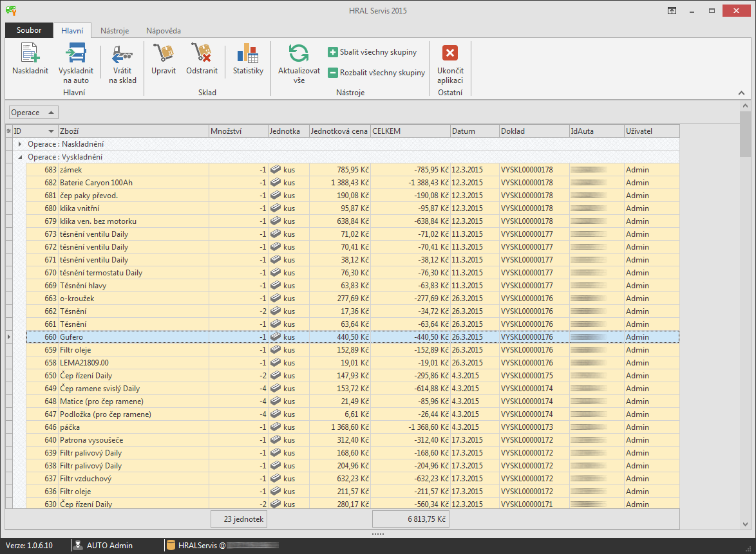Open the Soubor menu

[29, 30]
